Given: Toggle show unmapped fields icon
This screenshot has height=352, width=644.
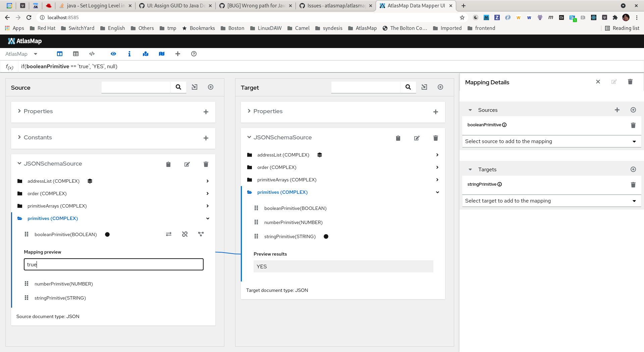Looking at the screenshot, I should point(162,54).
